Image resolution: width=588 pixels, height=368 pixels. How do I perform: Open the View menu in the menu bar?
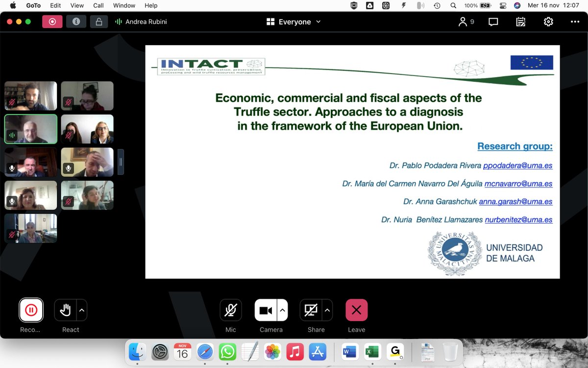click(x=76, y=5)
